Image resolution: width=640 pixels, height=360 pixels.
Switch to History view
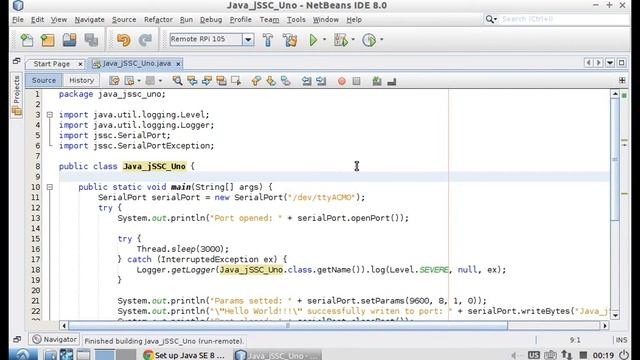point(81,80)
